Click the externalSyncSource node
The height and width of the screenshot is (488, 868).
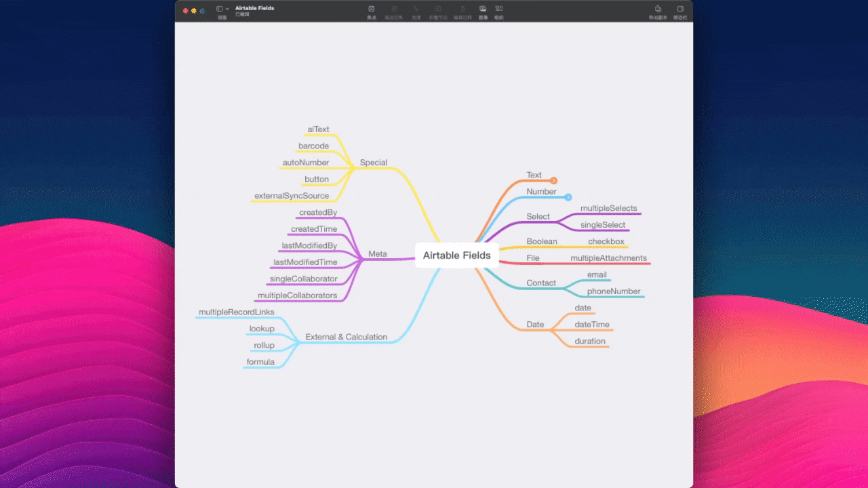[292, 196]
